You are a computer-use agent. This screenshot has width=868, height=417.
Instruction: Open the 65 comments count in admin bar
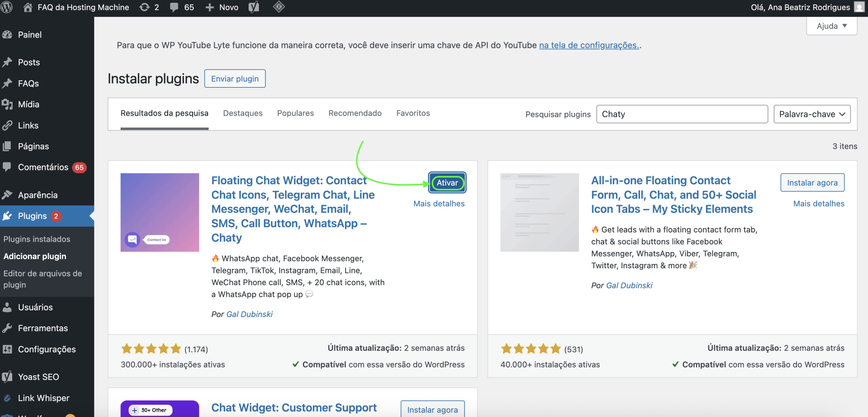(x=189, y=7)
